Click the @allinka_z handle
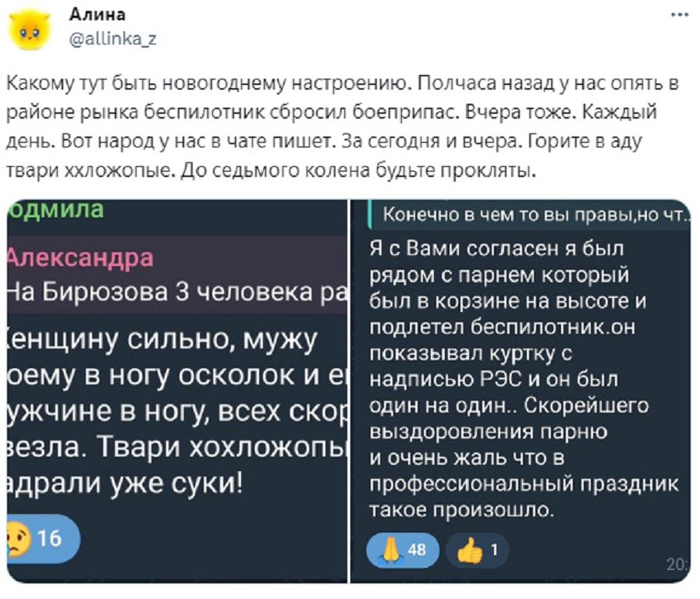The height and width of the screenshot is (599, 700). point(112,37)
